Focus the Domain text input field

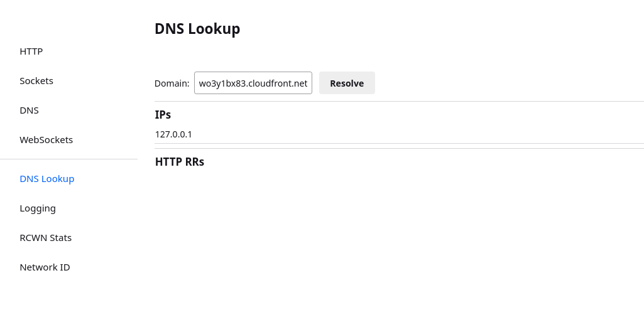253,83
